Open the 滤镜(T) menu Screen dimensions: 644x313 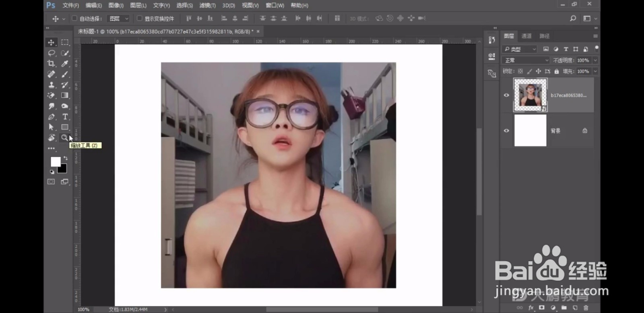tap(208, 6)
